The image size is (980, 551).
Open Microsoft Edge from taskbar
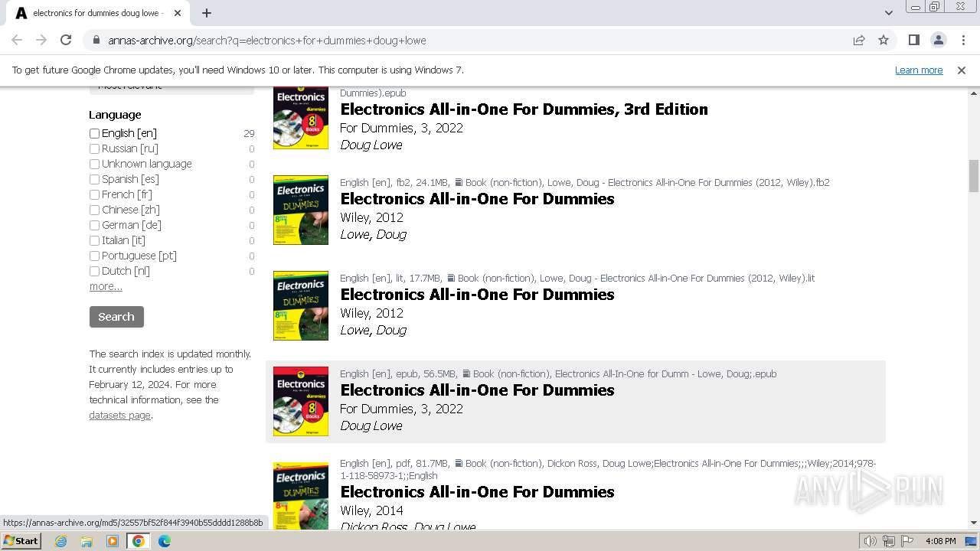[165, 541]
